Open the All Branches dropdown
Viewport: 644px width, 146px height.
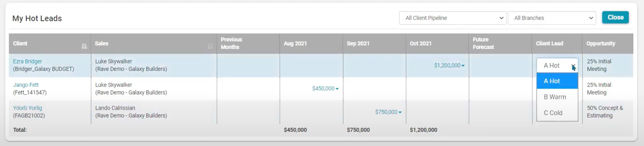(x=552, y=18)
